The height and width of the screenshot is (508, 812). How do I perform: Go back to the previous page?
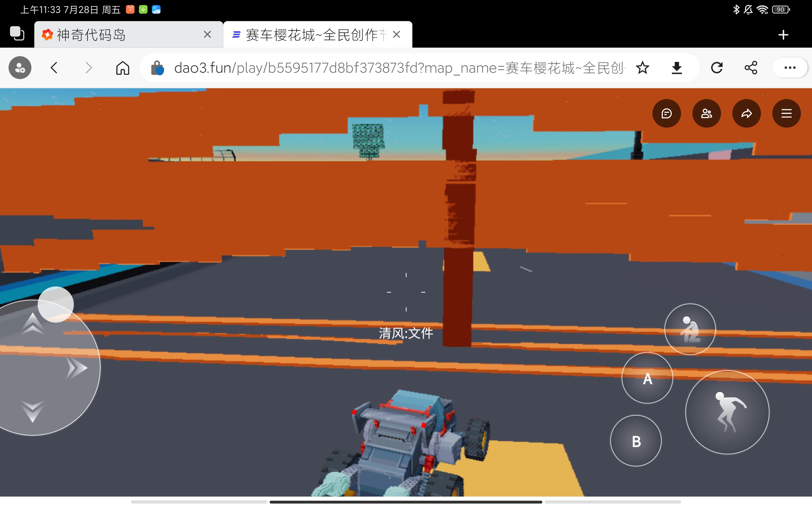54,68
